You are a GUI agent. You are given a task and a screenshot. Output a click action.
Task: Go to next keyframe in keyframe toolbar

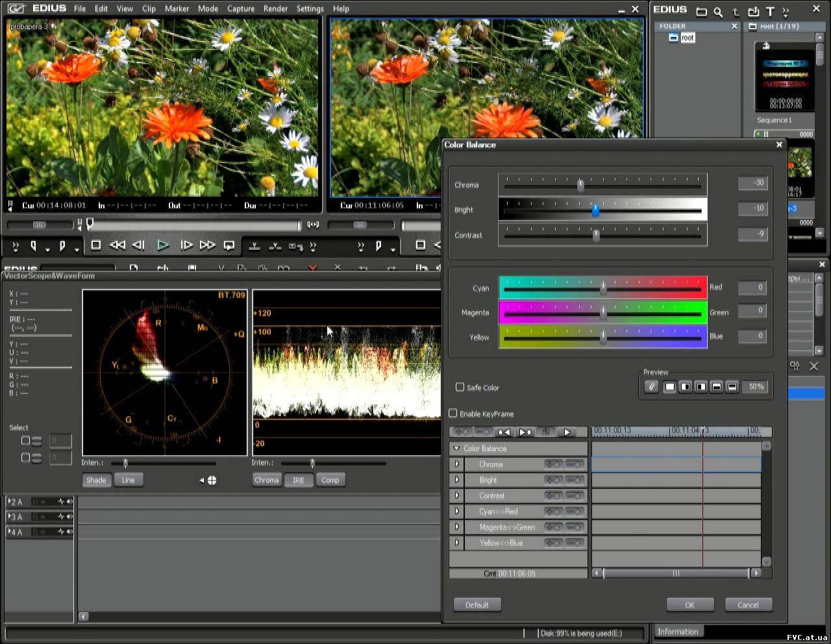pos(525,432)
